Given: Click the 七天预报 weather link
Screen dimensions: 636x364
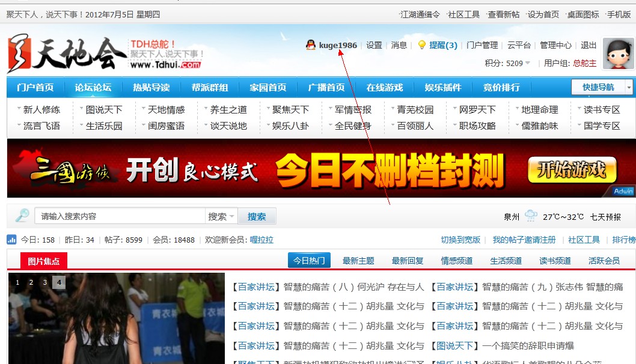Looking at the screenshot, I should pos(605,217).
